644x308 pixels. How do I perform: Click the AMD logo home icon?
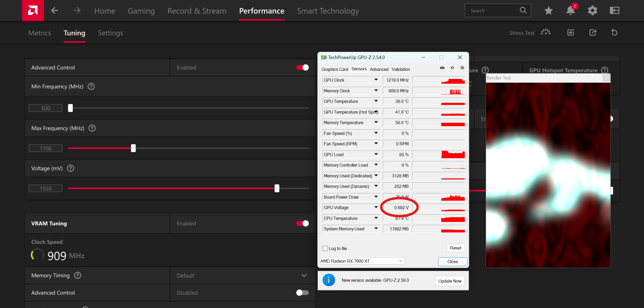33,10
